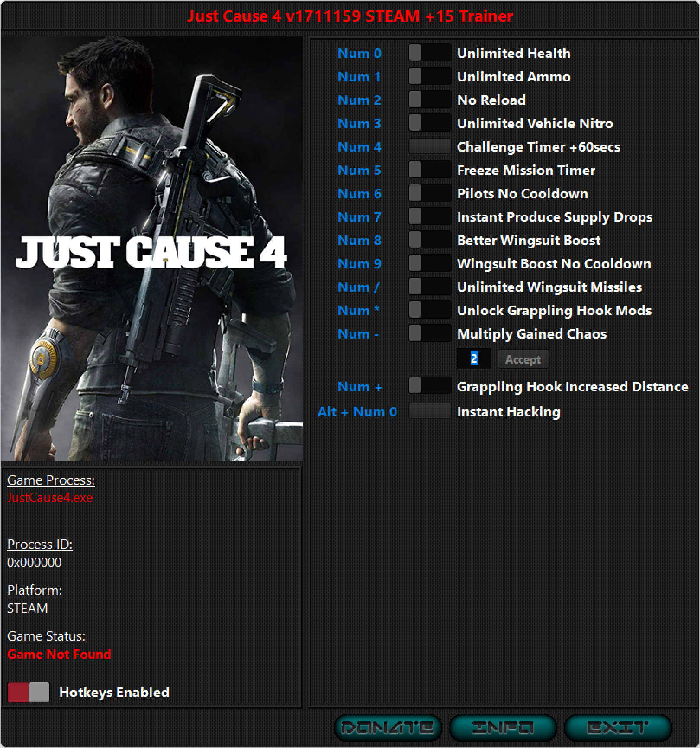Toggle Grappling Hook Increased Distance

tap(430, 386)
